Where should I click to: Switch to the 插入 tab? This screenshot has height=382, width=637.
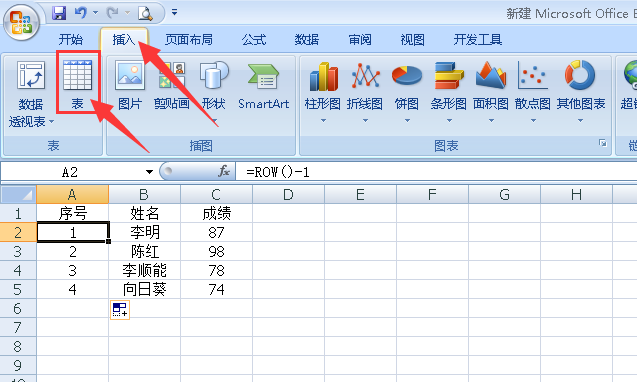tap(124, 39)
